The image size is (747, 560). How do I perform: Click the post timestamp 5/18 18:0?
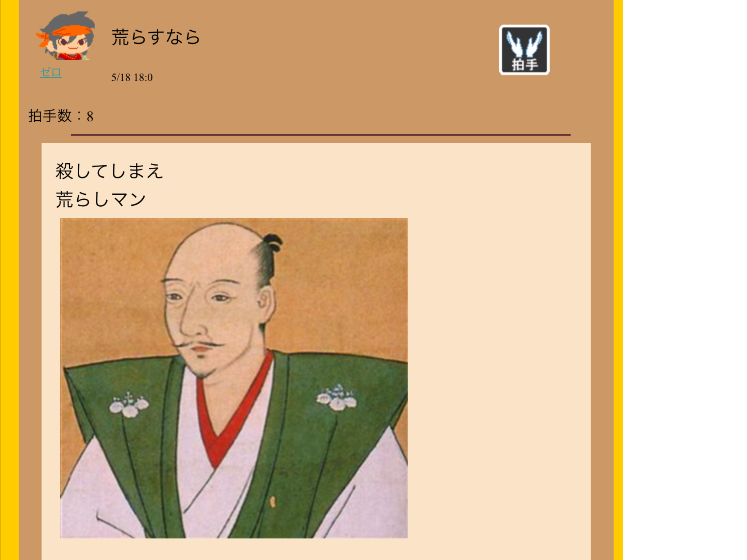(x=132, y=77)
